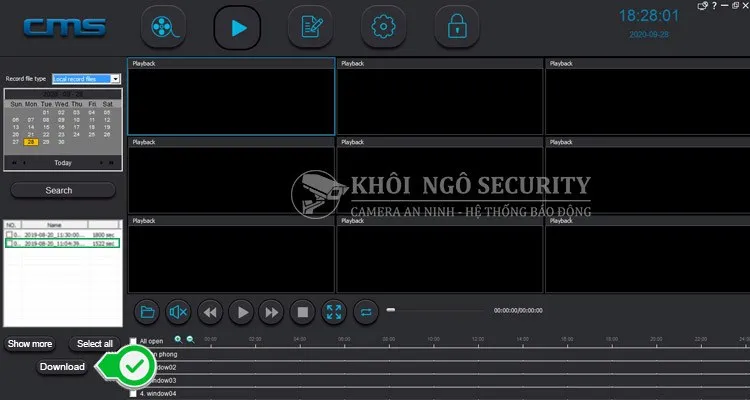Minimize the CMS window
The width and height of the screenshot is (750, 400).
pos(725,6)
